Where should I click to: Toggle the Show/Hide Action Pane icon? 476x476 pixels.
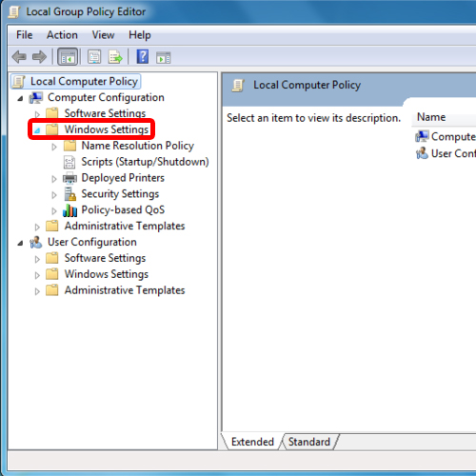point(164,58)
